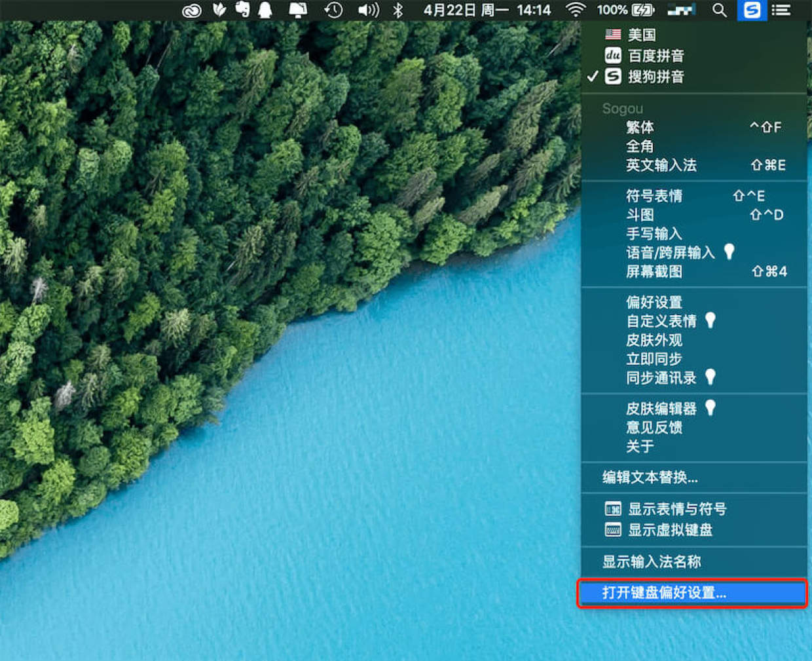Open 皮肤编辑器 menu item
Screen dimensions: 812x661
click(x=694, y=409)
